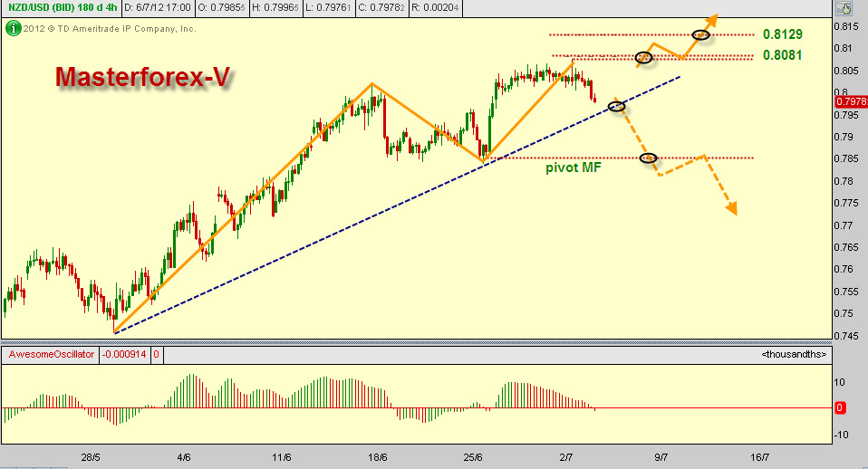Image resolution: width=868 pixels, height=469 pixels.
Task: Click the upward orange arrow tip
Action: [713, 15]
